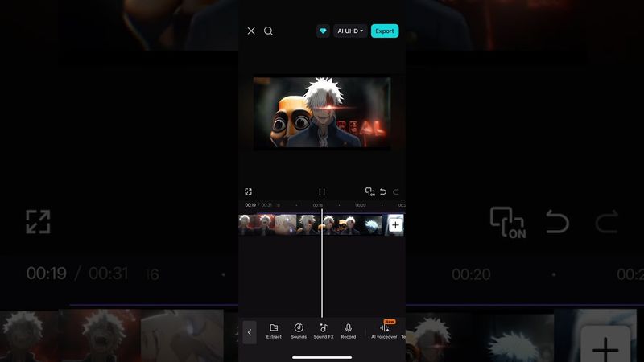Click the timeline playhead line
The width and height of the screenshot is (644, 362).
point(321,263)
